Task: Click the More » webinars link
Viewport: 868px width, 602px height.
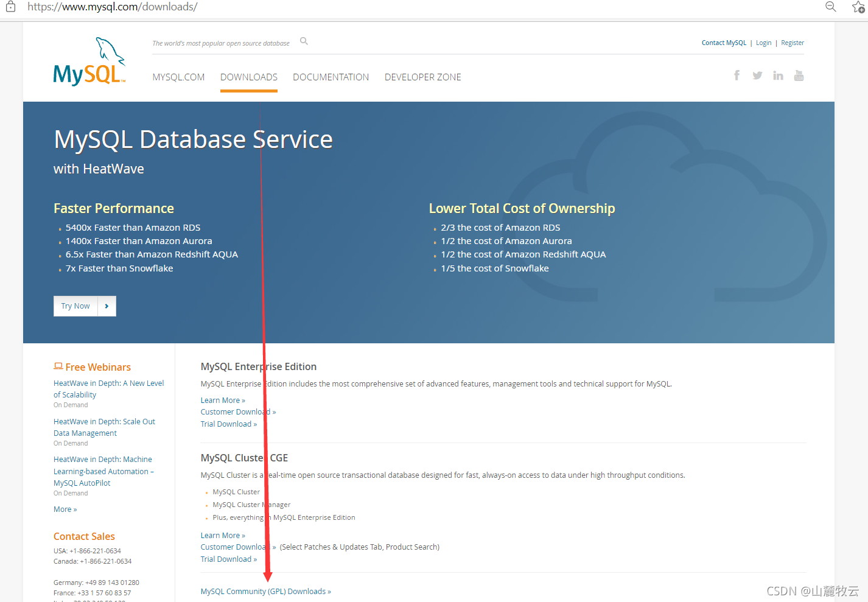Action: [65, 509]
